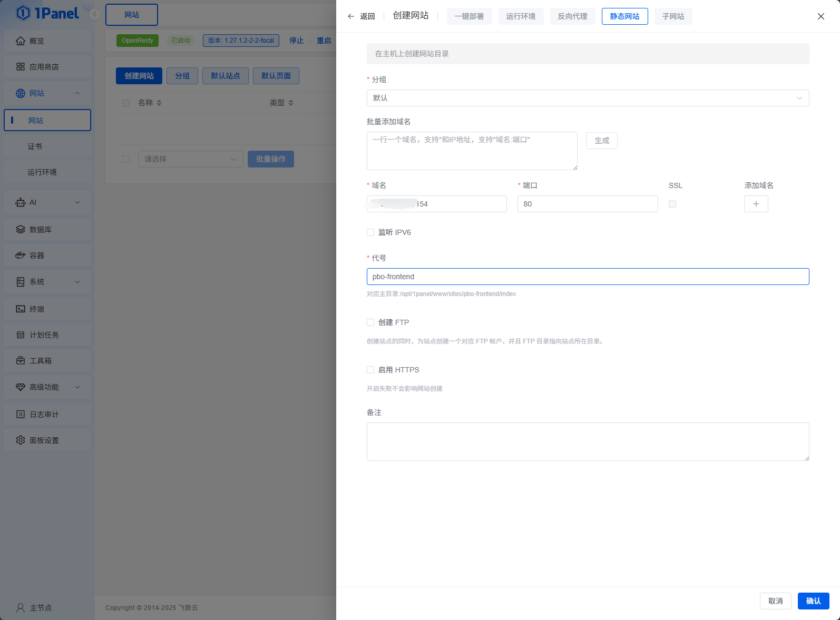
Task: Check the 创建 FTP option
Action: pos(370,322)
